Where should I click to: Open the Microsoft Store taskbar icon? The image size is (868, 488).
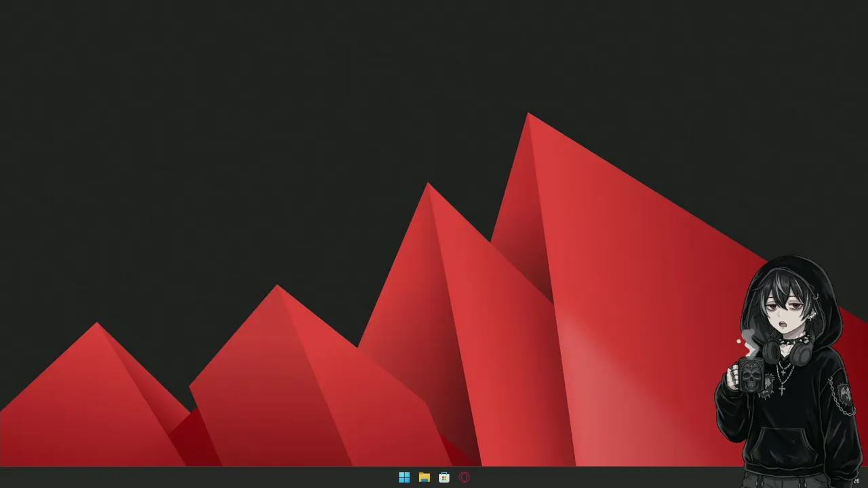[444, 477]
